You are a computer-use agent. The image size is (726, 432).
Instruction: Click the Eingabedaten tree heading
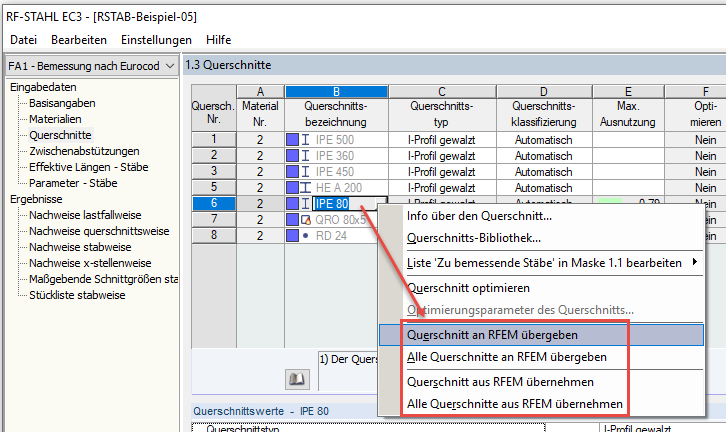click(43, 87)
